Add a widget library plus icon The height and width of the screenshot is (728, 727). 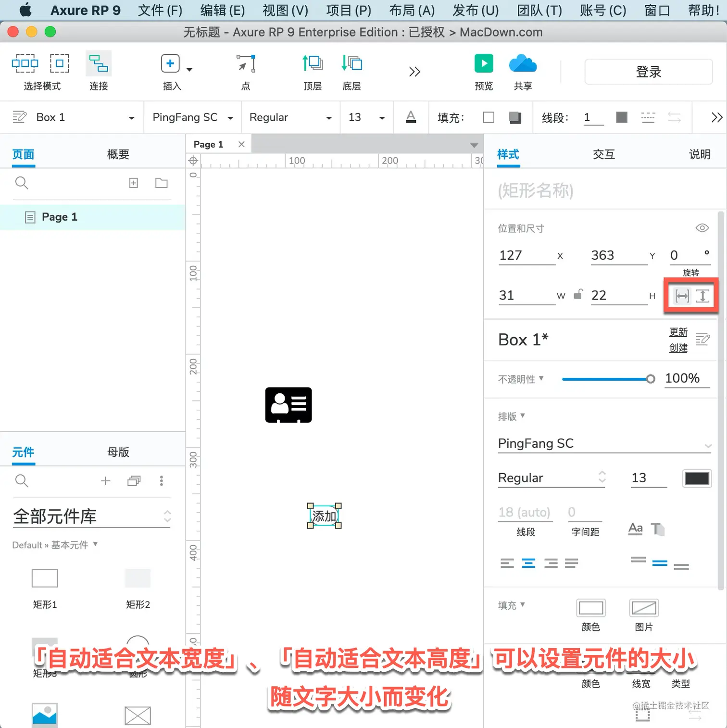(106, 480)
